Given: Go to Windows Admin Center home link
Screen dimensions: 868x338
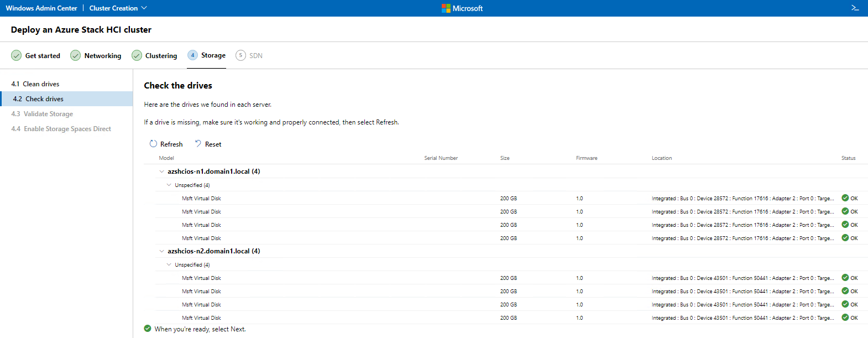Looking at the screenshot, I should 41,8.
